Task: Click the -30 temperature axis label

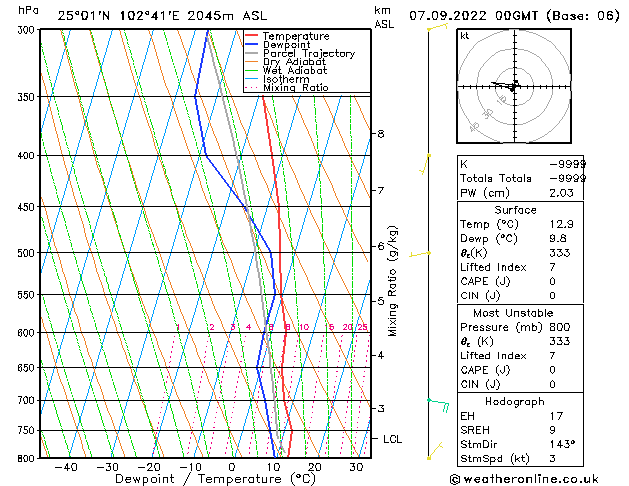Action: pos(107,467)
